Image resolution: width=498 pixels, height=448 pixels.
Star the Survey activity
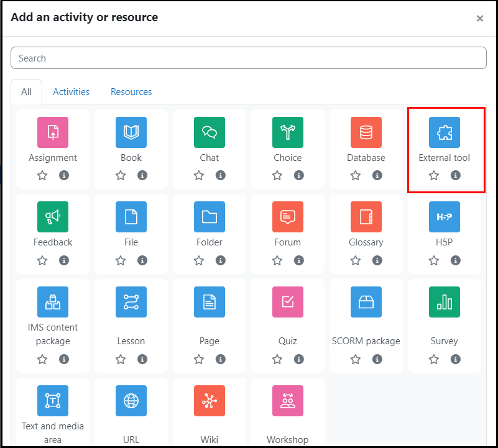(434, 359)
